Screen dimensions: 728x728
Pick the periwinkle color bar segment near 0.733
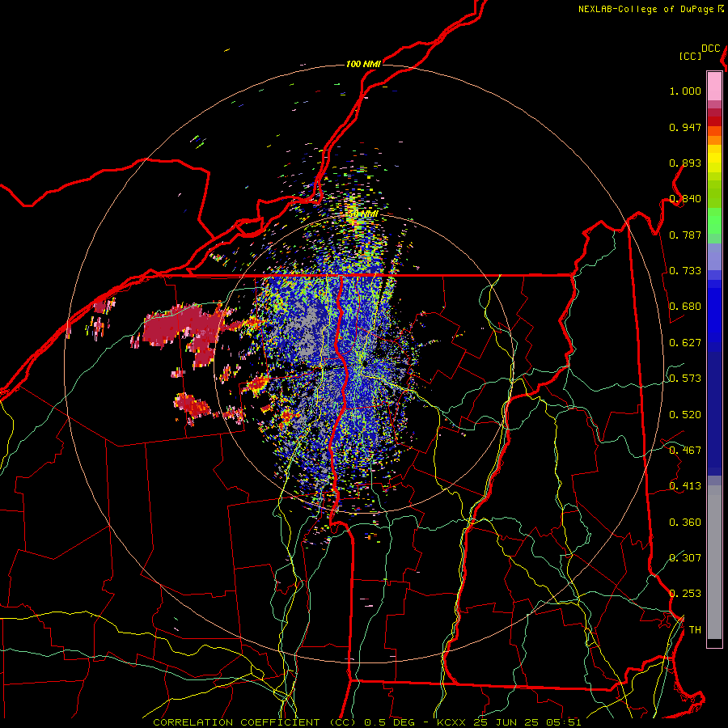(x=714, y=256)
